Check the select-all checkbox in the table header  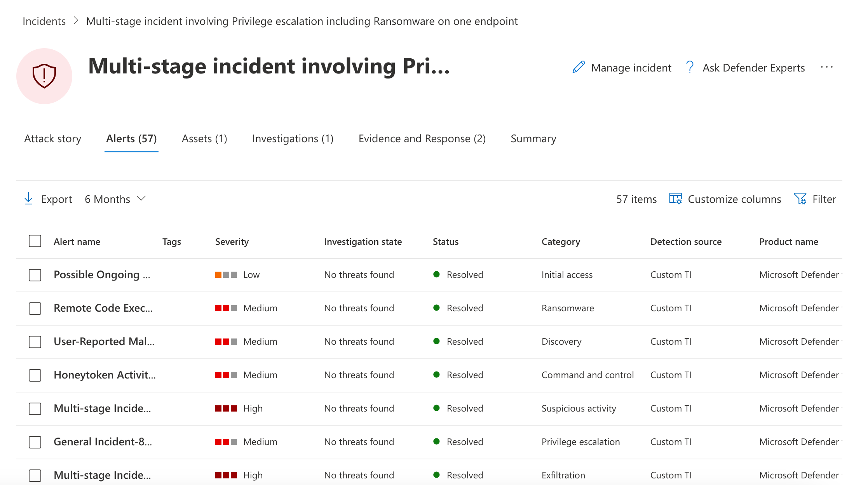35,241
